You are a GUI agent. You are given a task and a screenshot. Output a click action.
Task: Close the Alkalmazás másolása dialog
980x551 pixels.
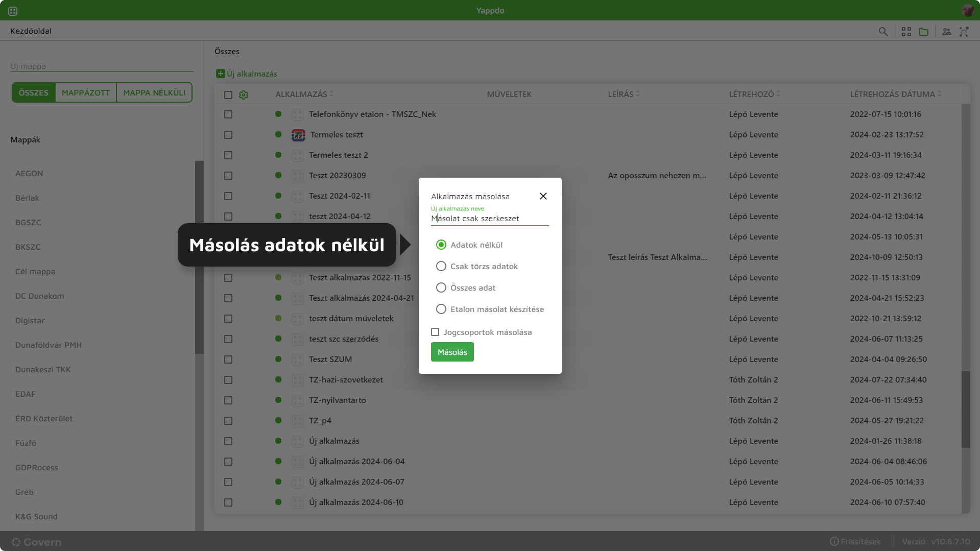point(543,196)
